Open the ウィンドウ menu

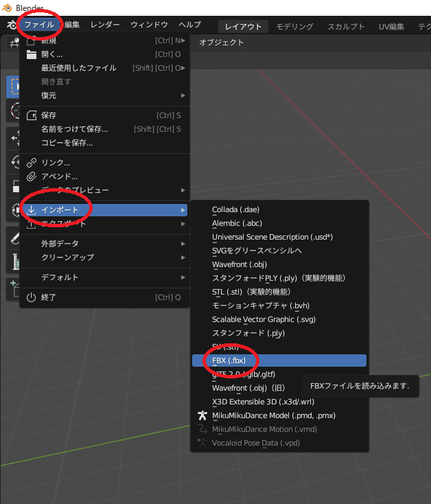149,25
